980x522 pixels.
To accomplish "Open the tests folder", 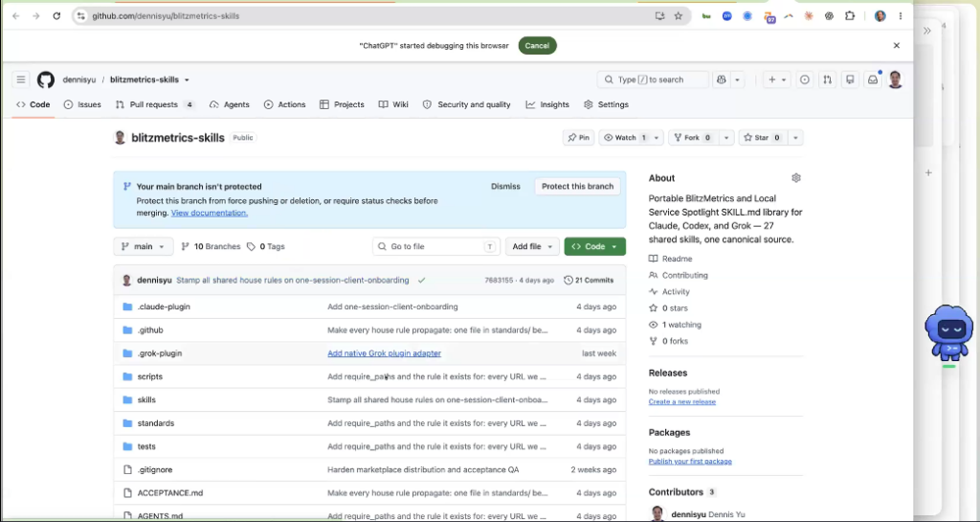I will 146,446.
